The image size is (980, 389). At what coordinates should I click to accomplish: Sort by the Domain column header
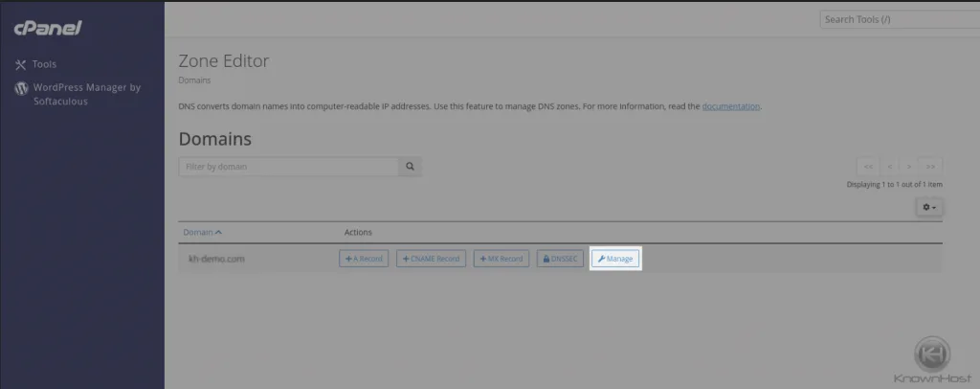click(202, 232)
